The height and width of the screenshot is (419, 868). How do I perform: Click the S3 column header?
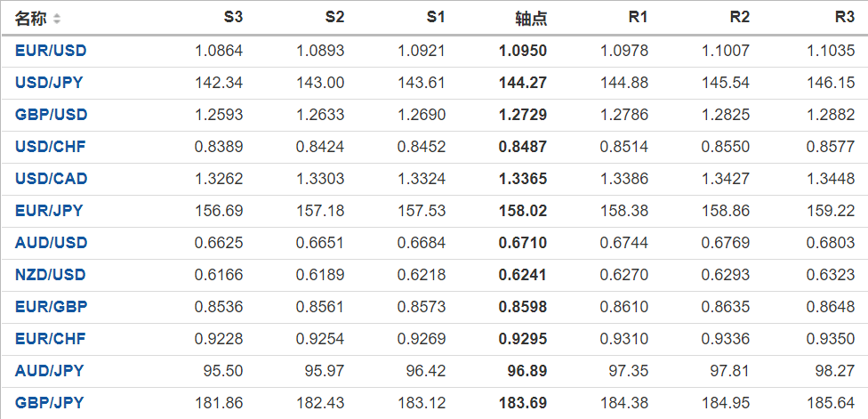(x=233, y=18)
